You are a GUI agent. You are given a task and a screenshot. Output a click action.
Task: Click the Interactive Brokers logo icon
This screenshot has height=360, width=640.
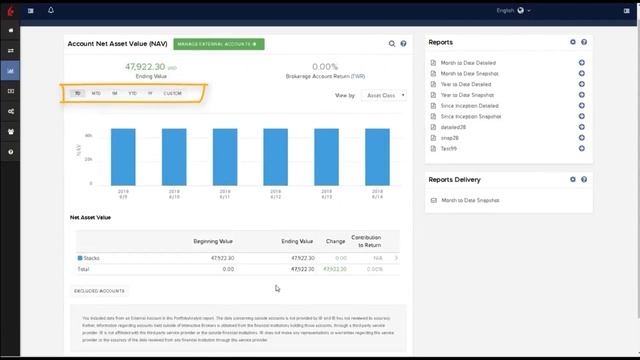click(x=11, y=10)
